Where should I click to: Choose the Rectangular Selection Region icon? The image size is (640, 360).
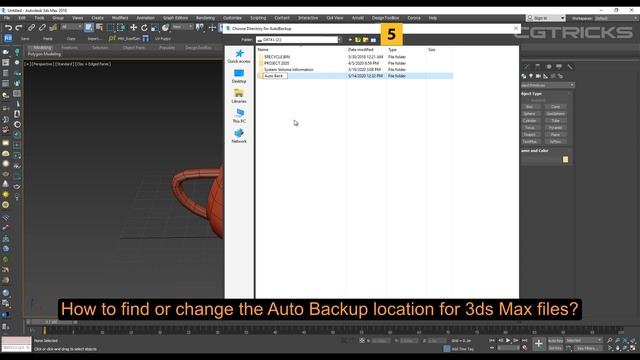point(110,28)
